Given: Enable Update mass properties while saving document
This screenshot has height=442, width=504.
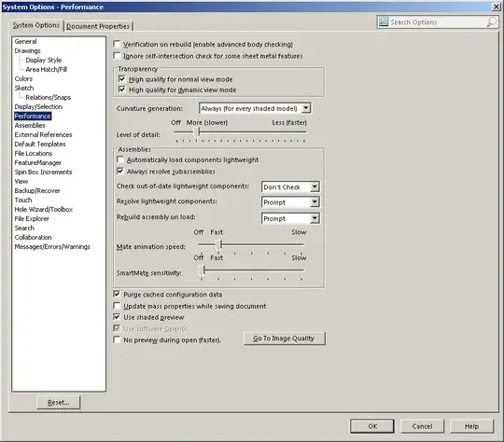Looking at the screenshot, I should pos(117,306).
